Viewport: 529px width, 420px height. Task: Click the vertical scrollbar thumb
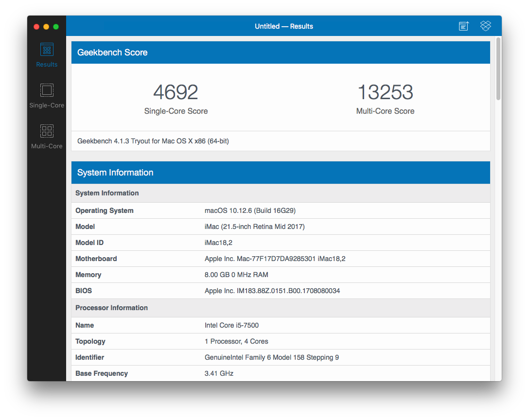[x=498, y=69]
